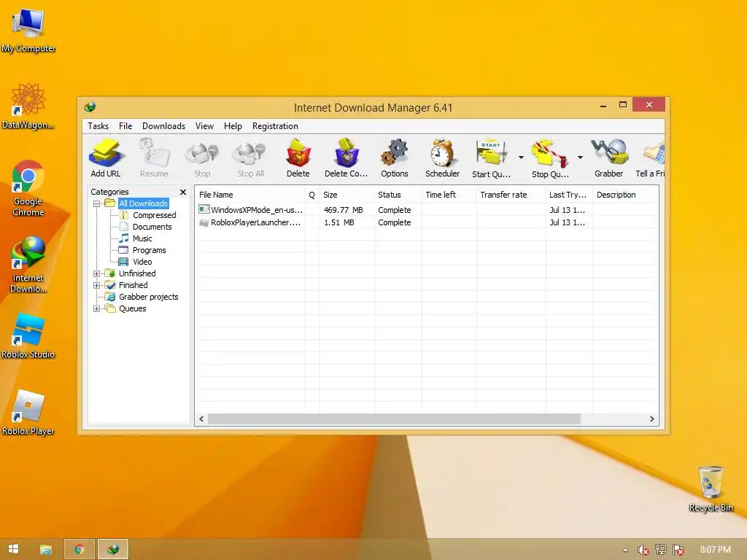Sort by Time left column header
The image size is (747, 560).
pyautogui.click(x=449, y=195)
